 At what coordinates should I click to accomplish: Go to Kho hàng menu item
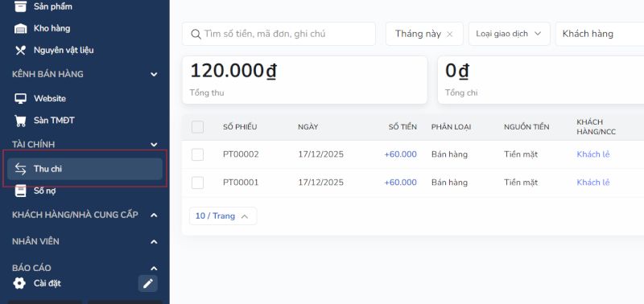coord(52,28)
